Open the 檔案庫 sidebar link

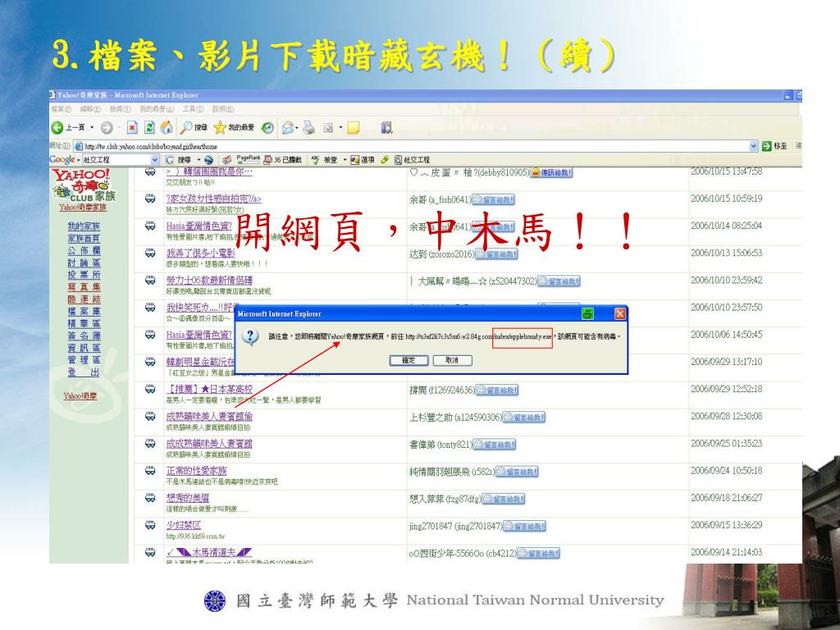tap(84, 311)
